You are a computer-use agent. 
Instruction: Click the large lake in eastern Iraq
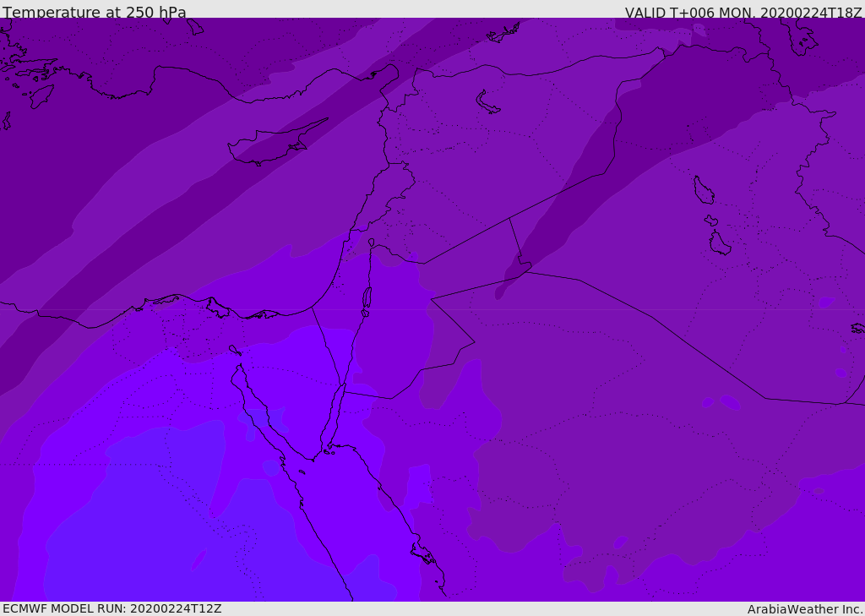(704, 190)
